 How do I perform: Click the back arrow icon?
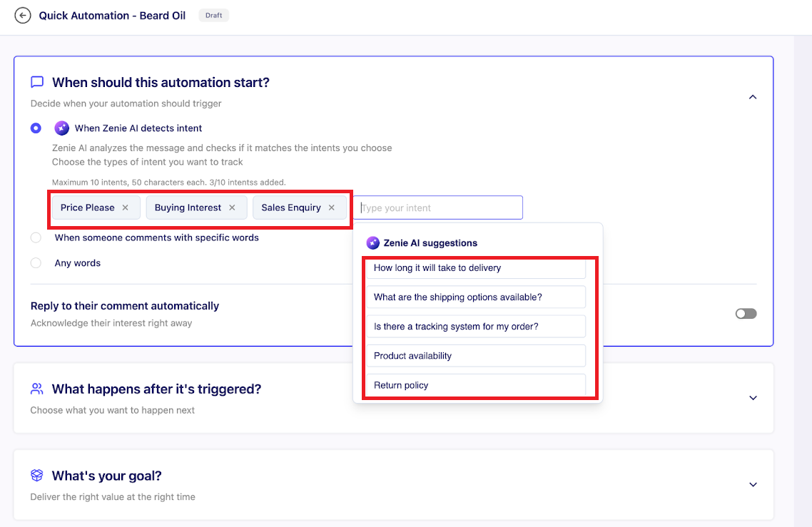click(x=23, y=15)
